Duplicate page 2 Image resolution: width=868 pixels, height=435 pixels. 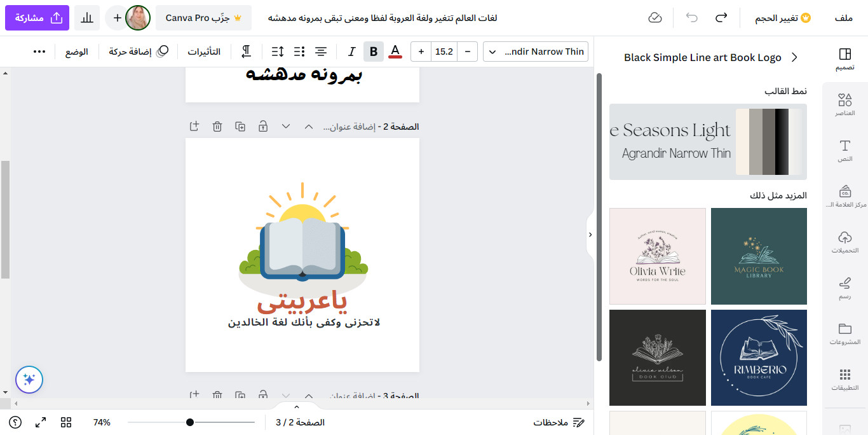240,127
